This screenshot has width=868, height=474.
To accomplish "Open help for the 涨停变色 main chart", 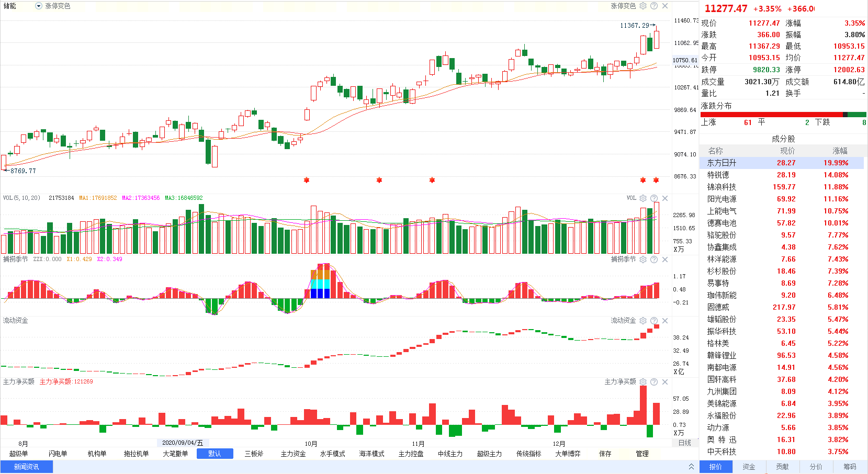I will (654, 6).
